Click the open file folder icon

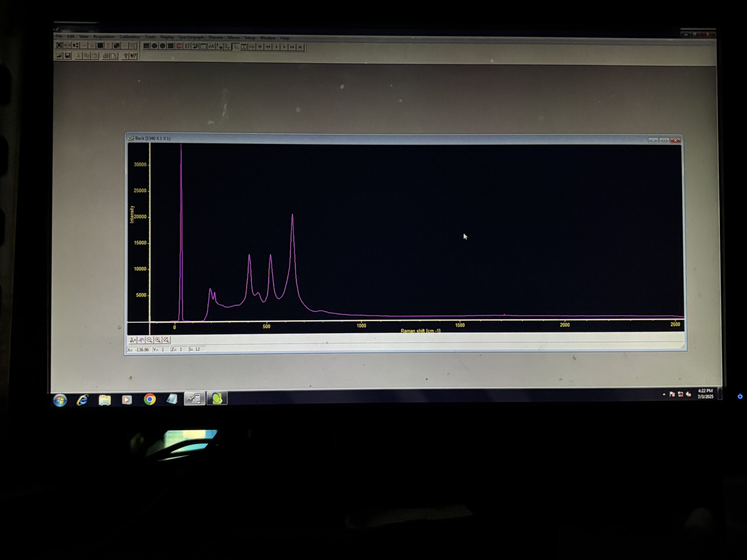pyautogui.click(x=59, y=55)
